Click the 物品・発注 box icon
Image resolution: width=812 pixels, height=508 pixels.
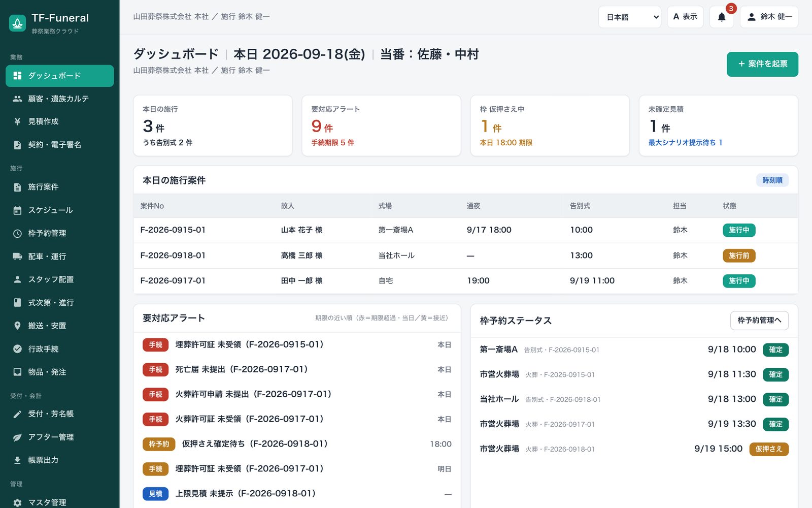coord(17,372)
